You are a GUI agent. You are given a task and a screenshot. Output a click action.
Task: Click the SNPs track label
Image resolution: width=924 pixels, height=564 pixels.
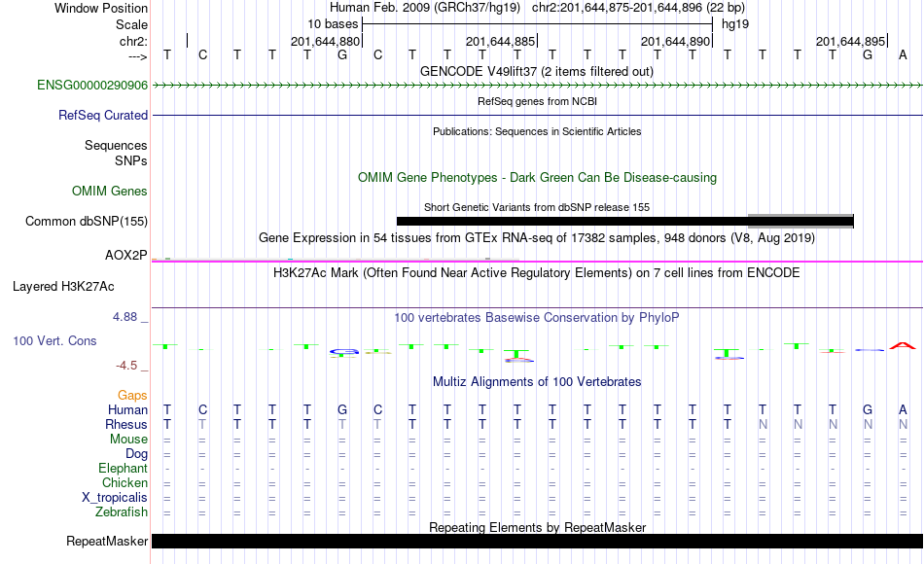131,160
